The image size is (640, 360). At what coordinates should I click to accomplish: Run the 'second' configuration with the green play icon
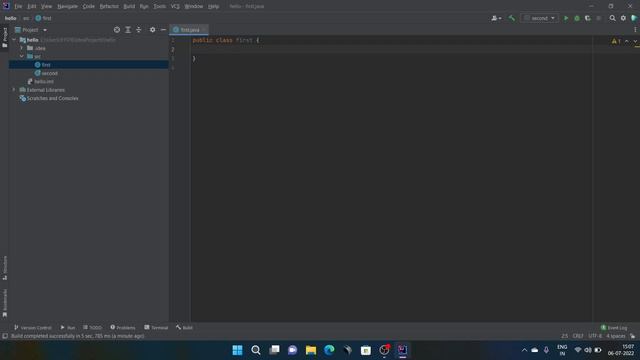tap(566, 18)
